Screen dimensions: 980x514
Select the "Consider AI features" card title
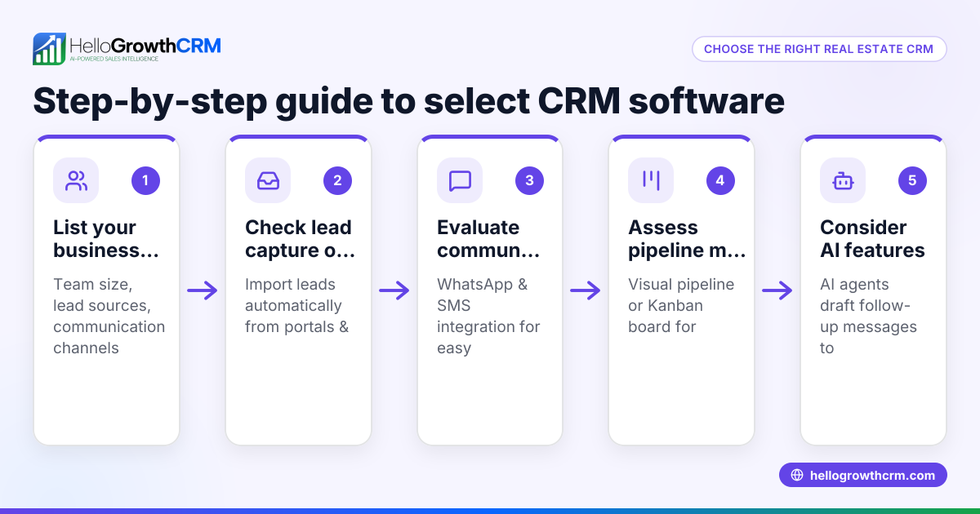coord(872,239)
